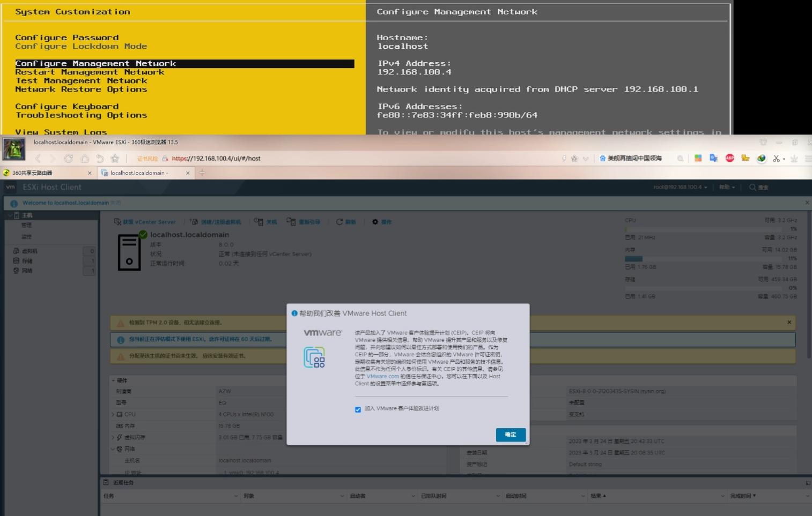Viewport: 812px width, 516px height.
Task: Open the browser home page icon
Action: pyautogui.click(x=84, y=159)
